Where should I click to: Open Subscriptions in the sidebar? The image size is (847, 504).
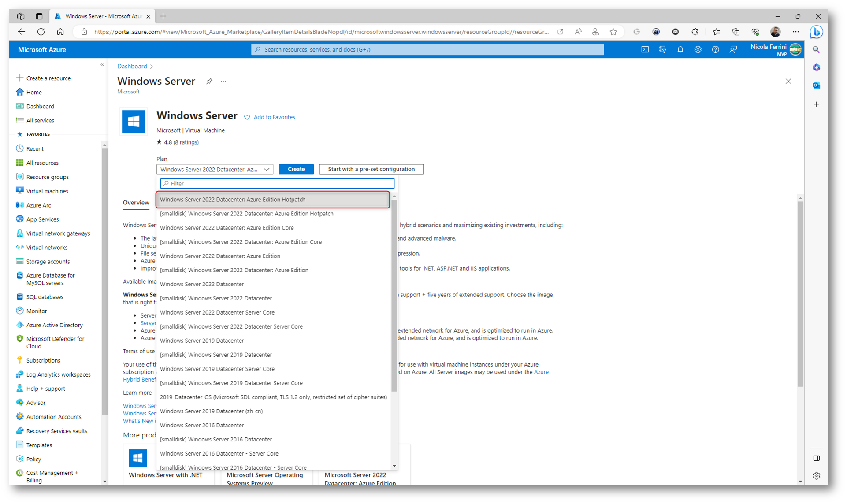pyautogui.click(x=43, y=360)
